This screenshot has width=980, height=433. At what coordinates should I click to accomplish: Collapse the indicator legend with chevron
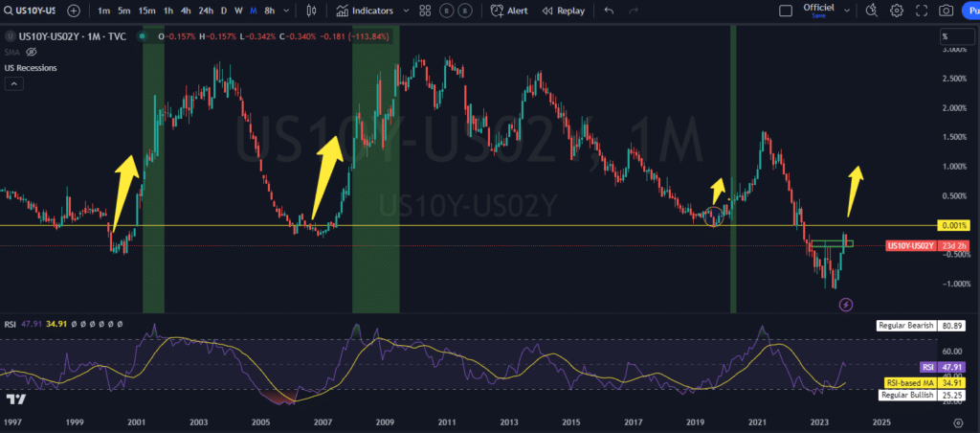click(13, 84)
